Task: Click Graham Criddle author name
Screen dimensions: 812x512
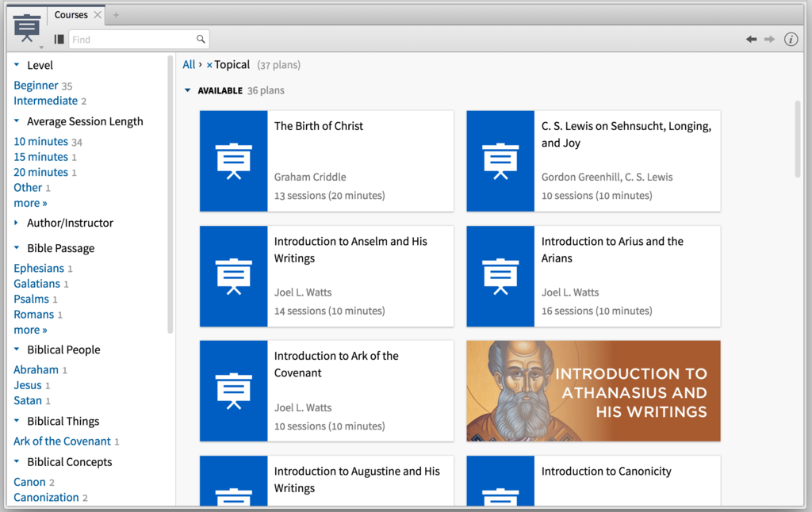Action: click(x=310, y=177)
